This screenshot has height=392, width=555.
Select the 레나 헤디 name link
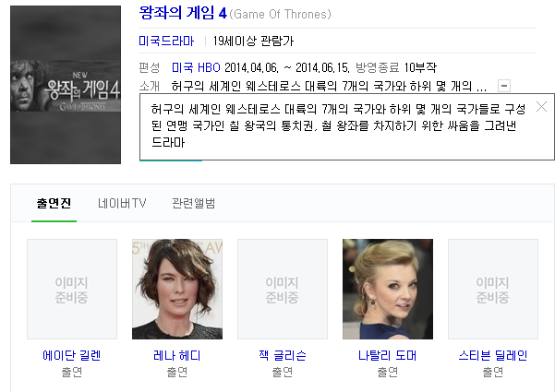177,355
